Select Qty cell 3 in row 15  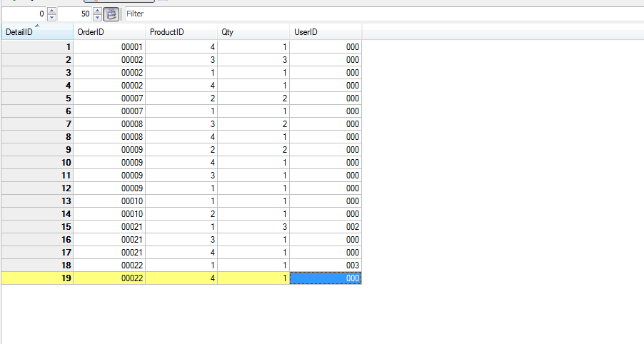coord(253,226)
